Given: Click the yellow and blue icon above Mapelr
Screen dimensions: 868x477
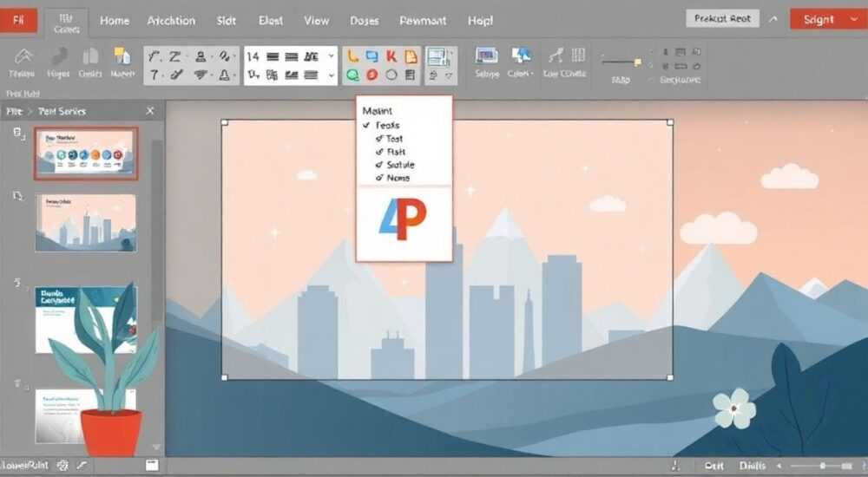Looking at the screenshot, I should click(x=122, y=56).
